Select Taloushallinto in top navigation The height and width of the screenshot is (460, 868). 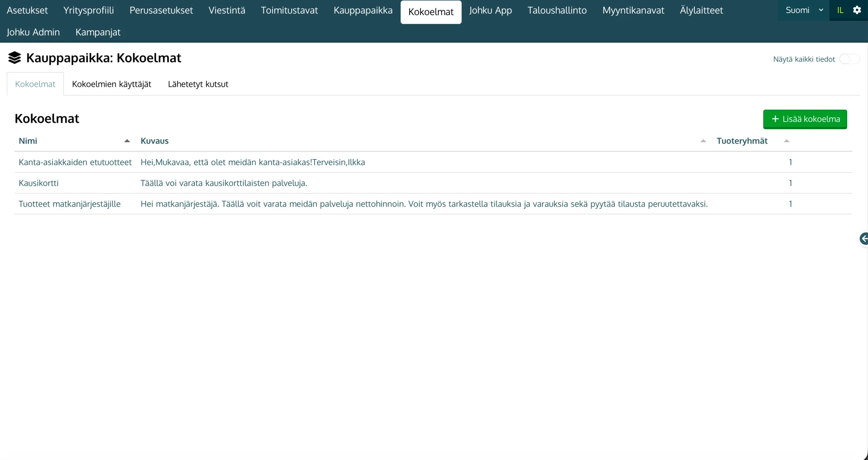tap(557, 10)
